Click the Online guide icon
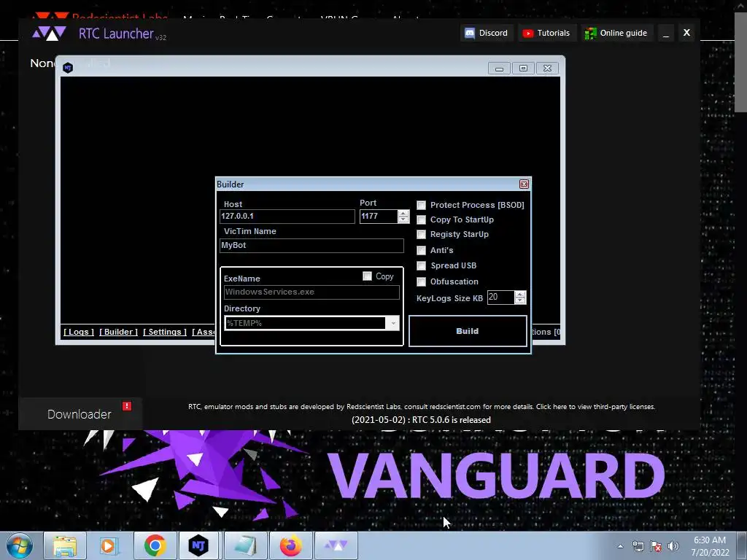747x560 pixels. point(590,33)
